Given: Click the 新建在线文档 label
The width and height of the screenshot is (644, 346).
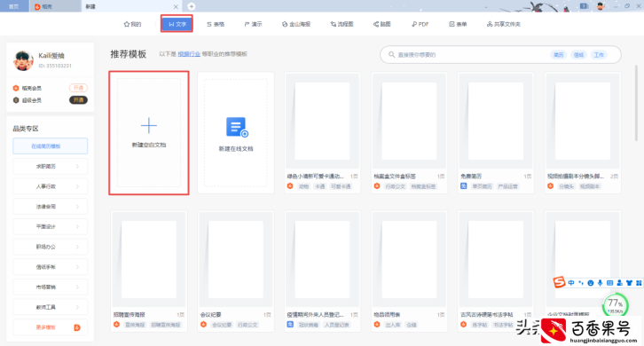Looking at the screenshot, I should click(x=236, y=149).
